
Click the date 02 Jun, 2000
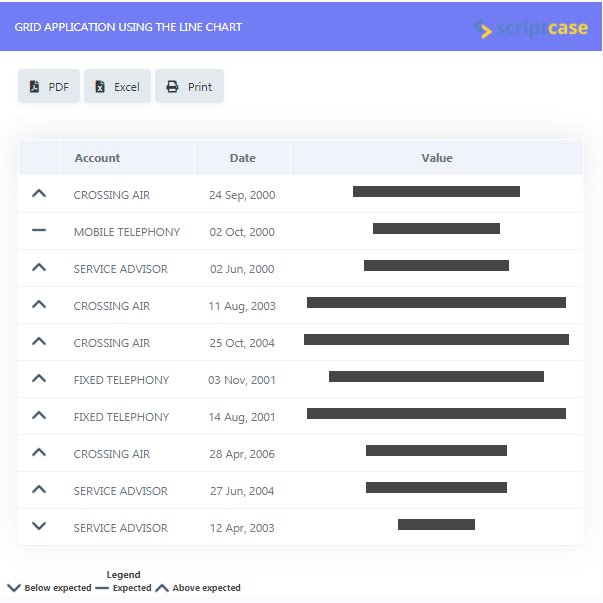tap(242, 269)
